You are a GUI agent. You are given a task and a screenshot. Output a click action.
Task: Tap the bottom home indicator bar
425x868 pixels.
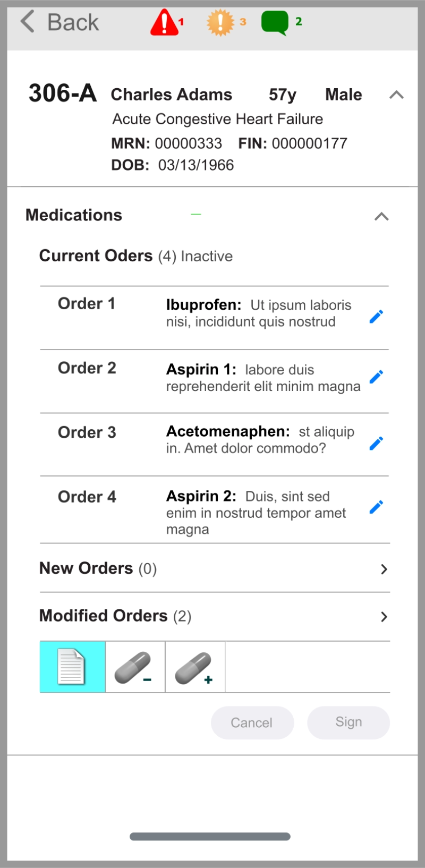point(210,837)
